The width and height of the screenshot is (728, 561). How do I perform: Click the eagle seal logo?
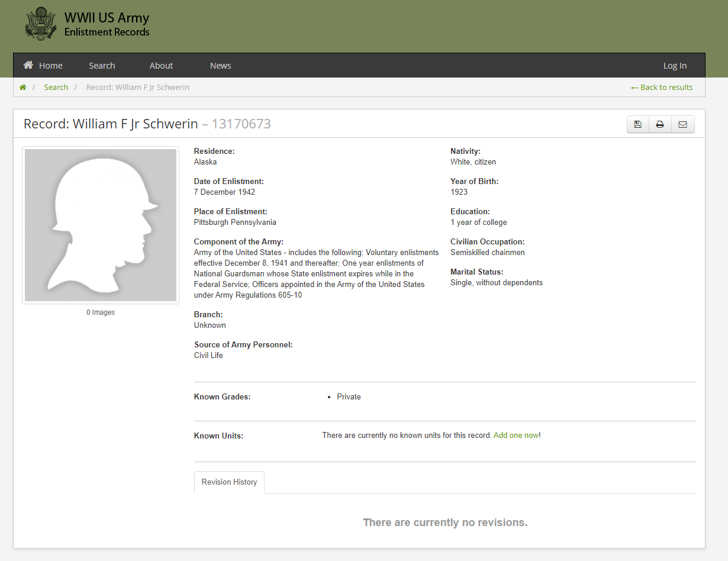click(40, 24)
